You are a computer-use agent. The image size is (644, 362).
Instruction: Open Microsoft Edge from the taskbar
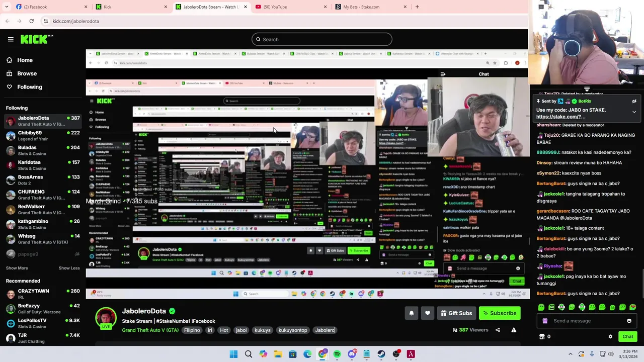point(307,354)
